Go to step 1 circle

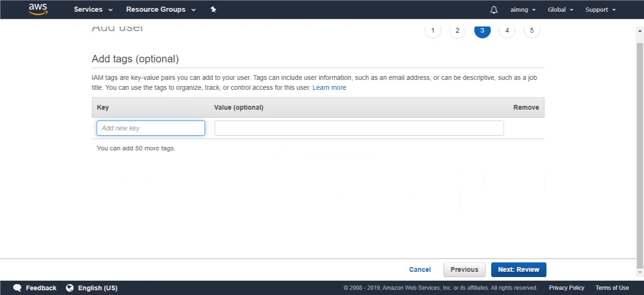pyautogui.click(x=433, y=30)
